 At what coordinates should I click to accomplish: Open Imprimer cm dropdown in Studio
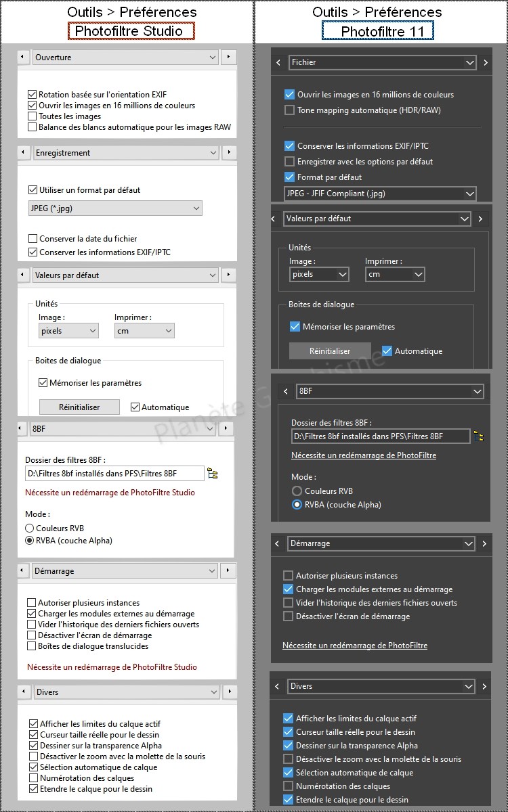point(144,332)
